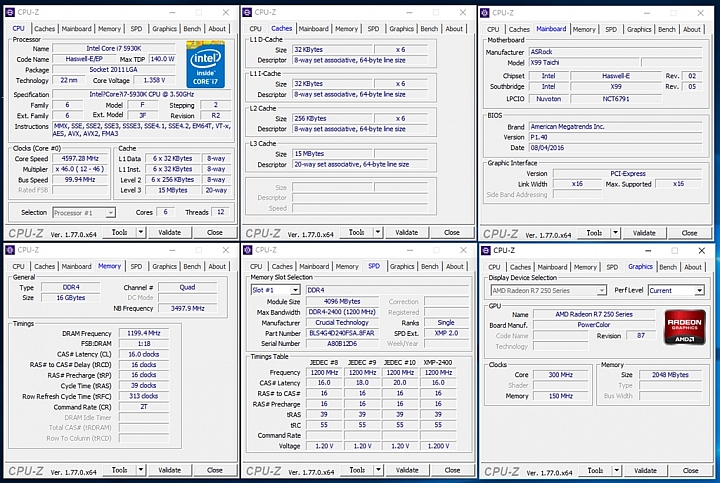Viewport: 720px width, 483px height.
Task: Expand the Tools dropdown arrow in the Graphics window
Action: coord(617,471)
